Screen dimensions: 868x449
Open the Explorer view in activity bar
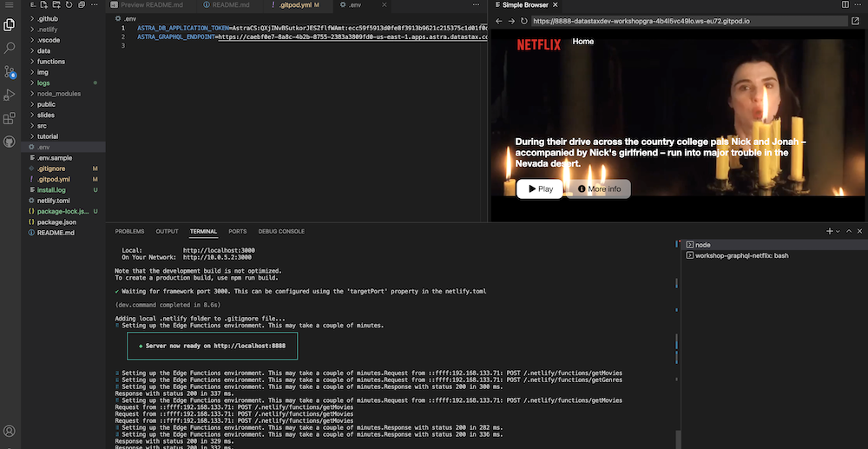click(x=9, y=25)
